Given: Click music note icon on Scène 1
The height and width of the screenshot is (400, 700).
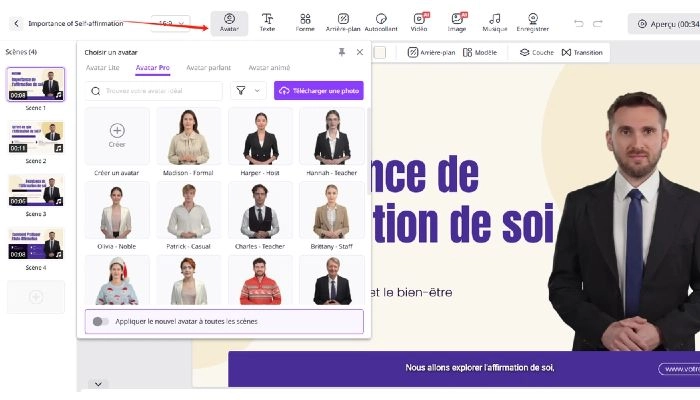Looking at the screenshot, I should tap(59, 95).
